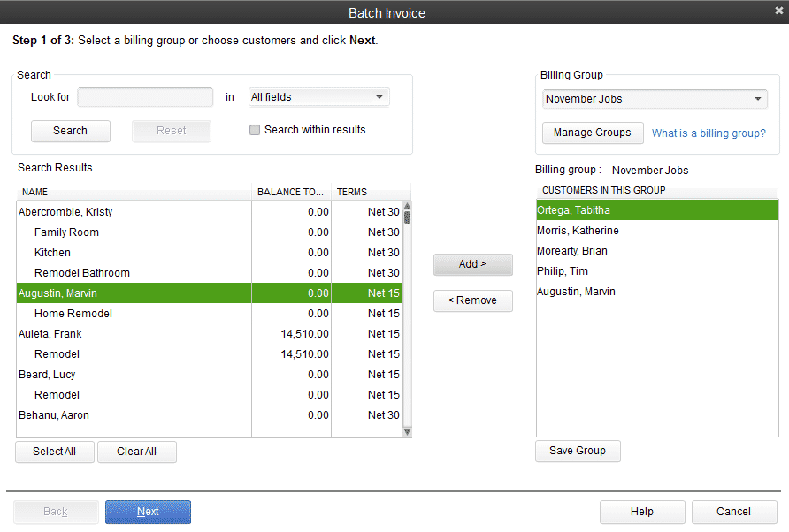Select Abercrombie, Kristy in search results

click(210, 212)
